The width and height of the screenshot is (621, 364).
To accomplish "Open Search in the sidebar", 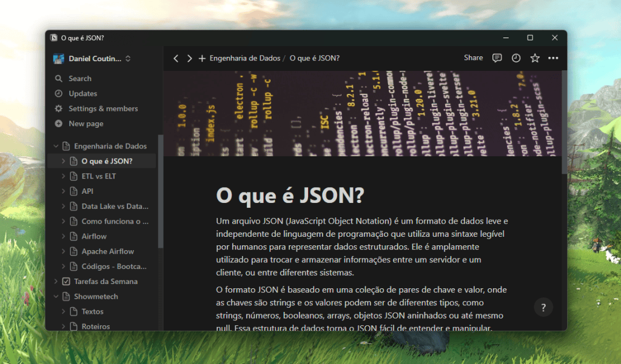I will tap(79, 79).
